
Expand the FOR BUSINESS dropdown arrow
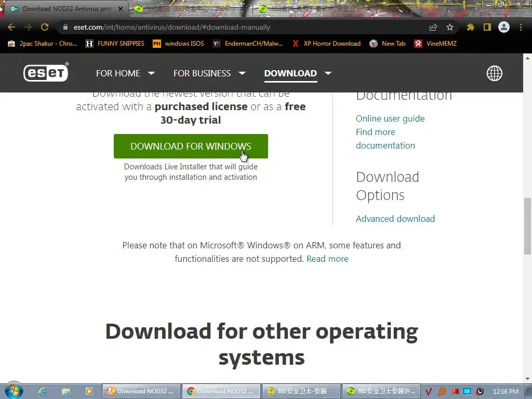(242, 73)
